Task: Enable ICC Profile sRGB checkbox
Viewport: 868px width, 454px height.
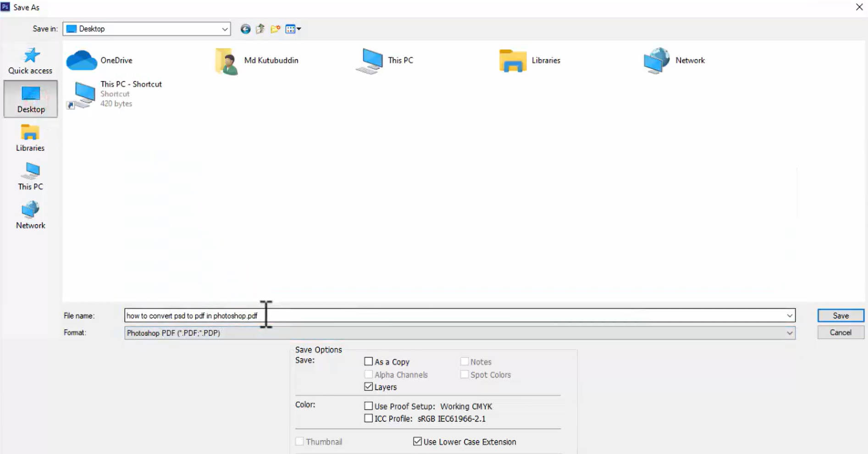Action: tap(368, 418)
